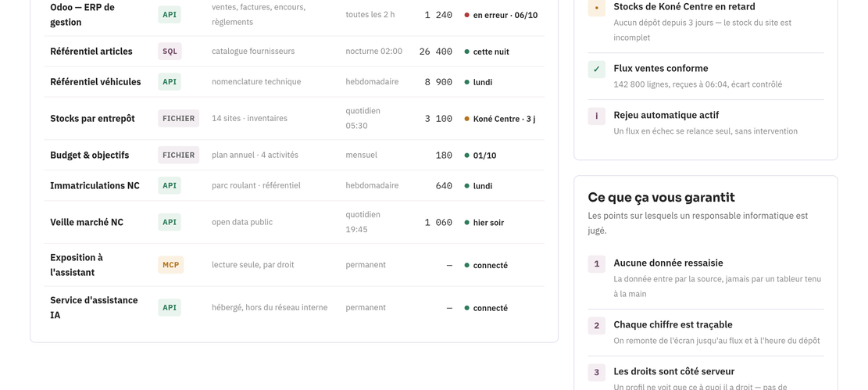Click the 'quotidien 19:45' frequency text

(363, 222)
